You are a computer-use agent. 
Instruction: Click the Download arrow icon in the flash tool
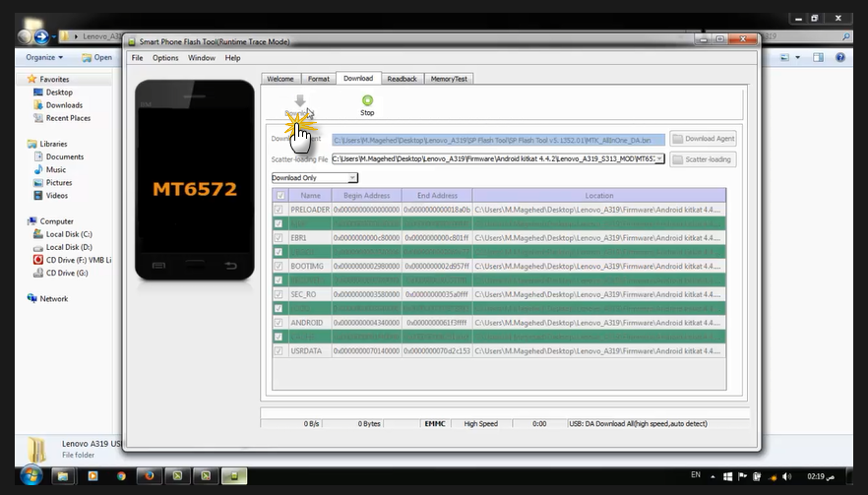(299, 100)
